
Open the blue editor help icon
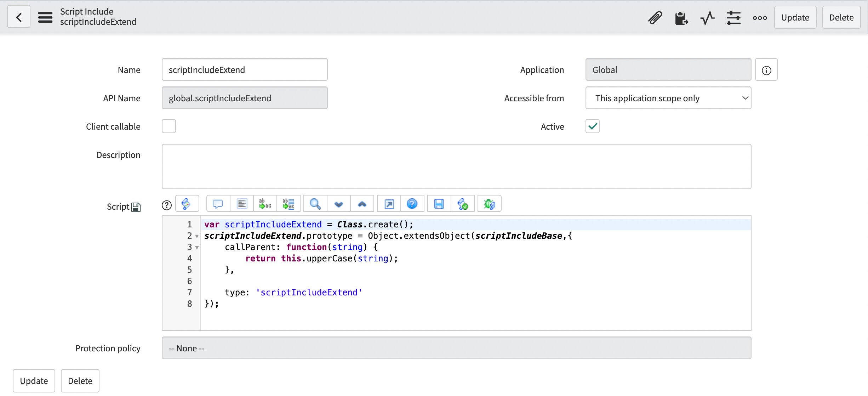412,204
